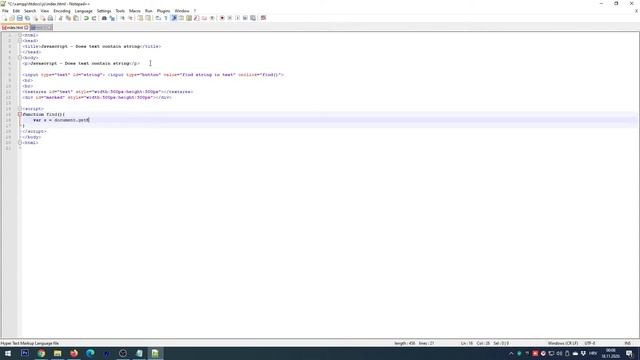Open the notification center icon
The width and height of the screenshot is (640, 360).
629,353
